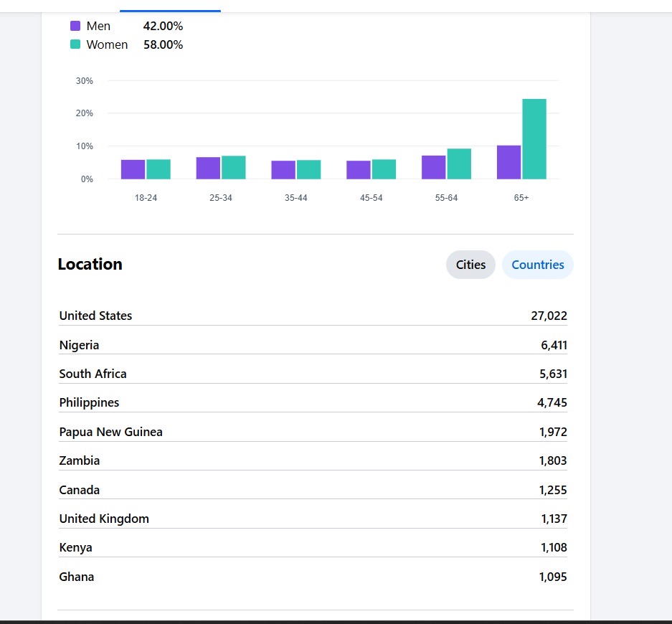Select the Women bar for 55-64
Screen dimensions: 672x624
point(459,164)
